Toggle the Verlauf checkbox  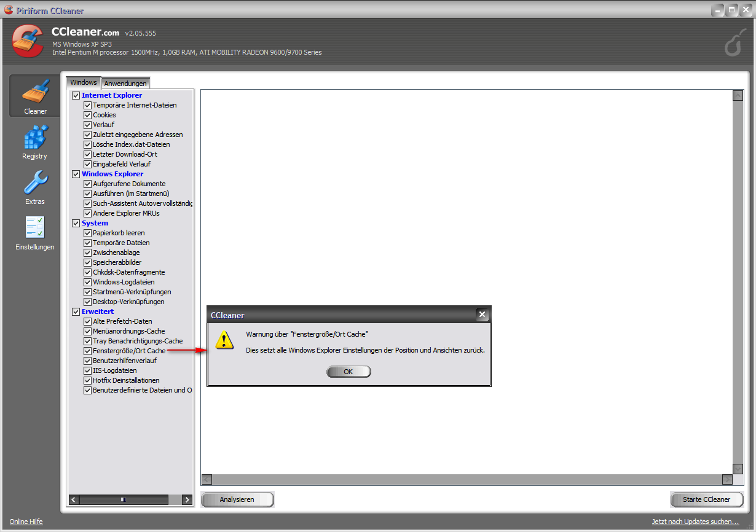(x=87, y=125)
